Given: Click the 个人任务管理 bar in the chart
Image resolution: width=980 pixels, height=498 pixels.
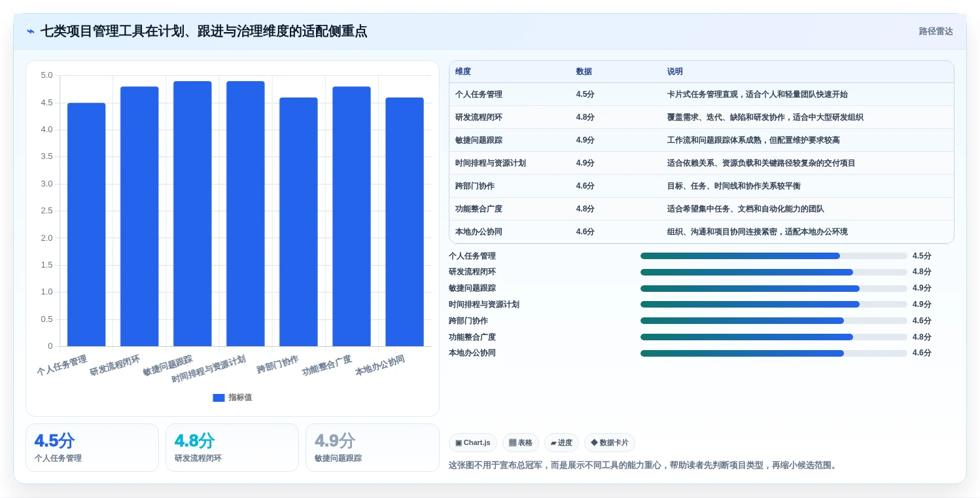Looking at the screenshot, I should pos(86,224).
